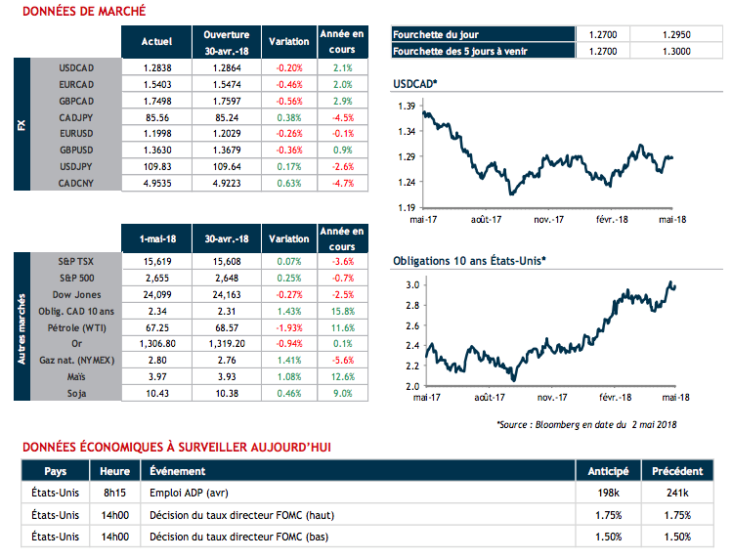Click the CADCNY row label
The height and width of the screenshot is (560, 732).
(x=74, y=183)
